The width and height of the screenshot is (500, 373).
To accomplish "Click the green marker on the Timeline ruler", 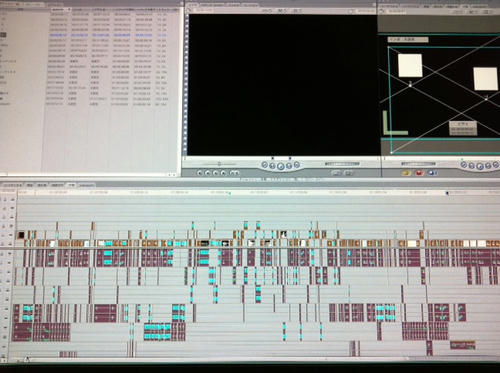I will click(229, 193).
